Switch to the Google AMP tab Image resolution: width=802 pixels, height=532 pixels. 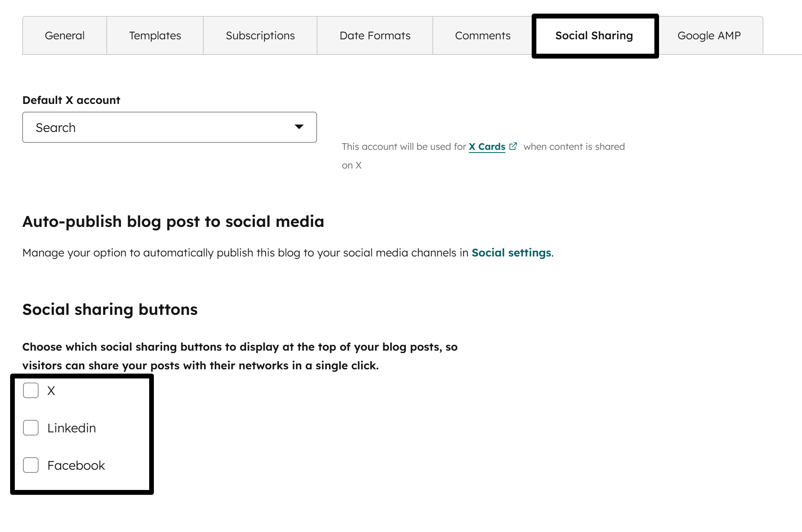click(709, 35)
